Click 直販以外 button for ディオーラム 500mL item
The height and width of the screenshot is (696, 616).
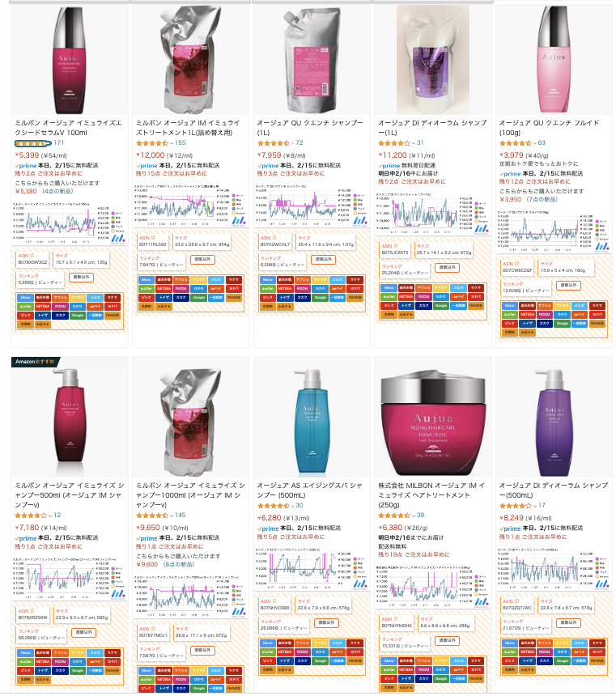point(568,623)
